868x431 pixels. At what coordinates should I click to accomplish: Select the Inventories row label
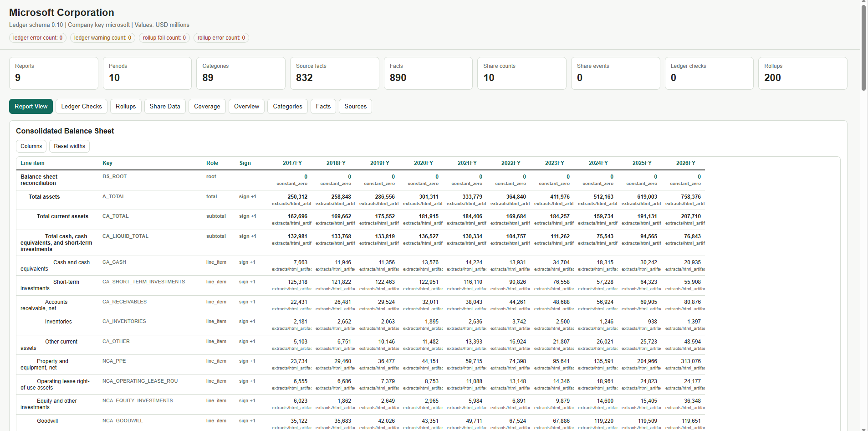[x=58, y=322]
